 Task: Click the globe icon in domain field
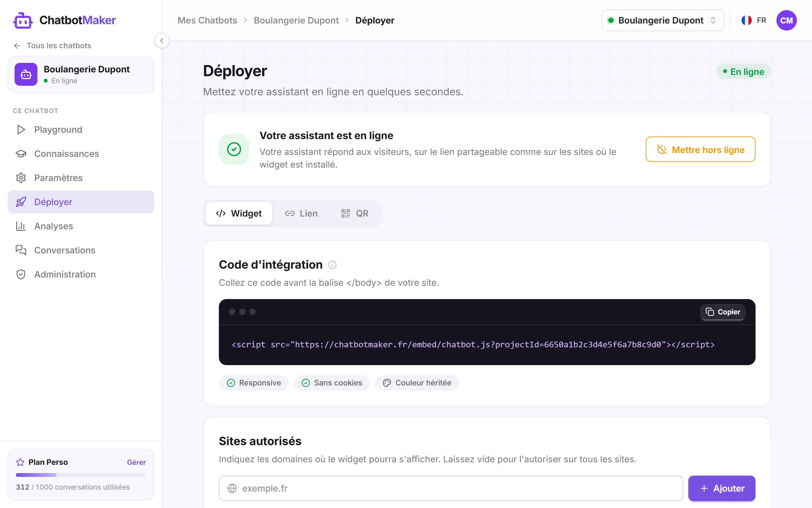click(232, 488)
